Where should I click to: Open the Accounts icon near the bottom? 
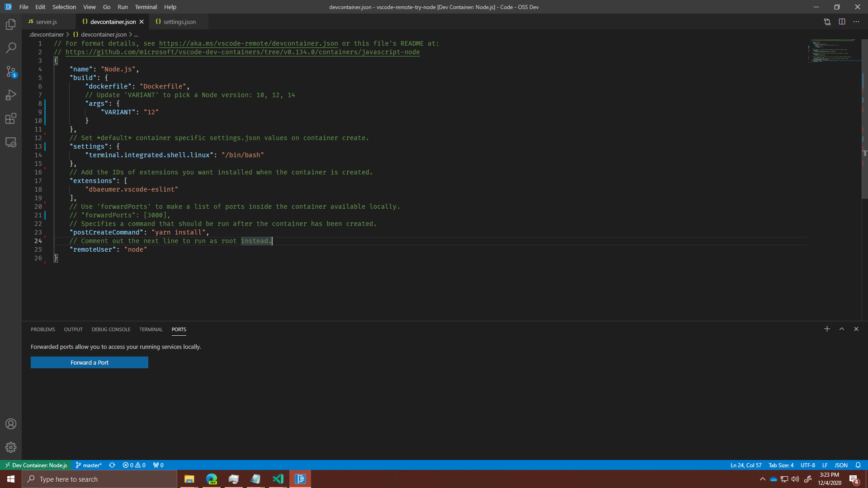point(11,424)
